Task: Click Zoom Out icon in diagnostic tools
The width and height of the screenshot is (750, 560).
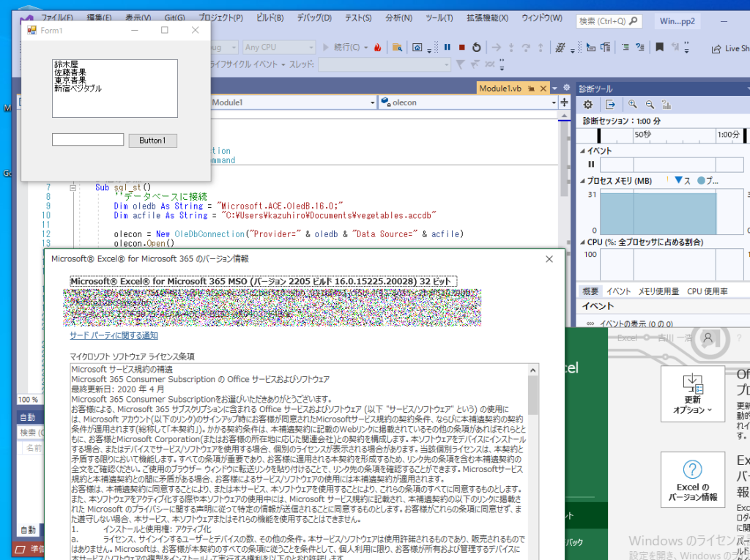Action: (x=649, y=105)
